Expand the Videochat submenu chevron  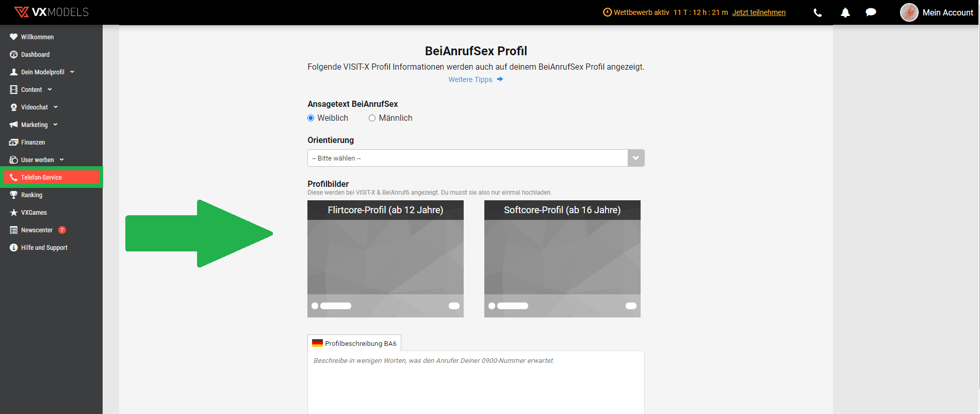(56, 107)
